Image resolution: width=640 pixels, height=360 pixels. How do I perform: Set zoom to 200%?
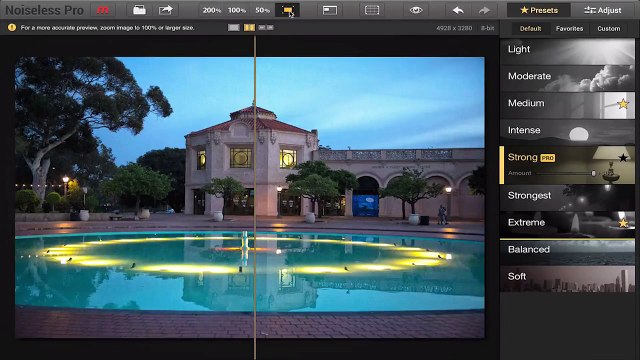(211, 10)
